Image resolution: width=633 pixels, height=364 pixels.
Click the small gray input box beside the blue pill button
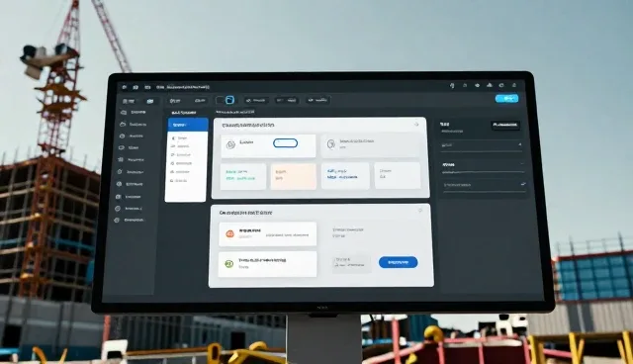pyautogui.click(x=351, y=263)
